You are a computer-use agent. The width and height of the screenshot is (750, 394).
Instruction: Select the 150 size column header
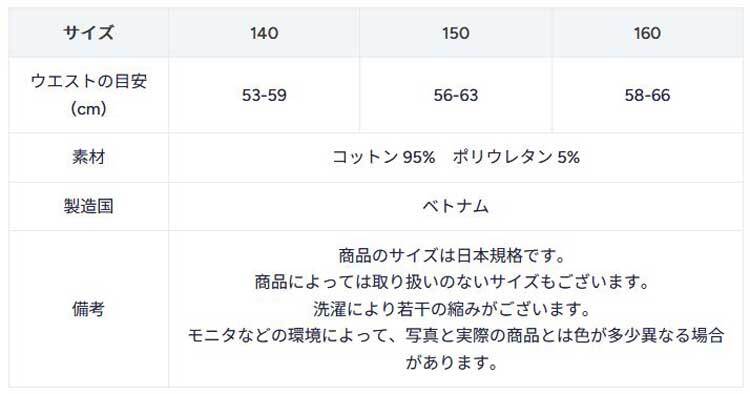click(456, 33)
